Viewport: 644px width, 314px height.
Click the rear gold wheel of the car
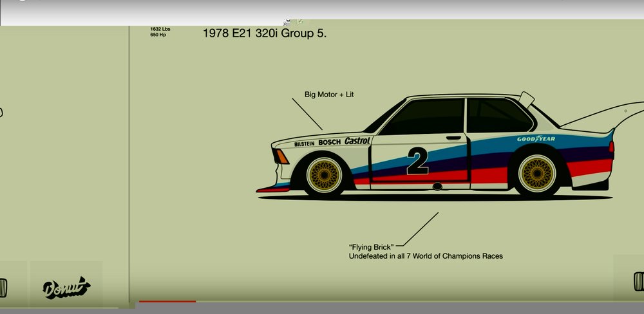coord(537,174)
